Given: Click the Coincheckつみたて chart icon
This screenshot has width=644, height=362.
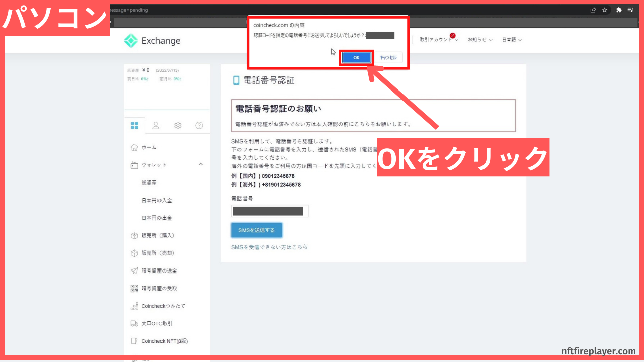Looking at the screenshot, I should pos(134,306).
